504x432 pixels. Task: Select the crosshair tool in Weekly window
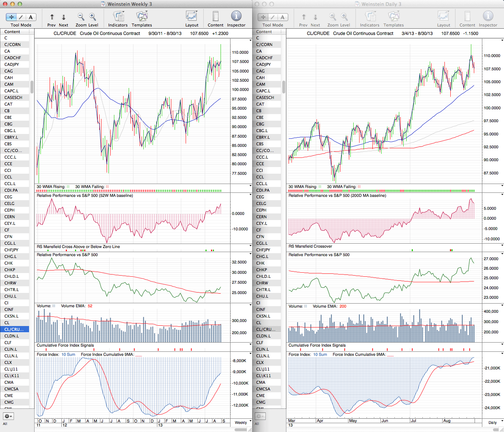11,17
